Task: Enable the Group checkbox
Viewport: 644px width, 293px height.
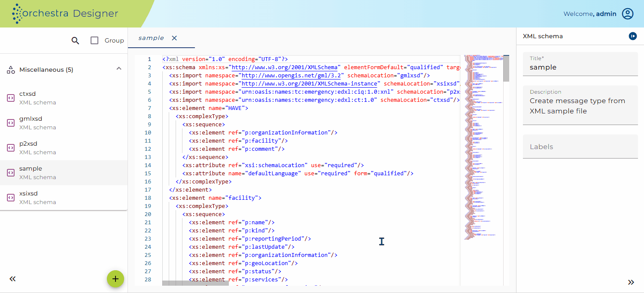Action: (94, 40)
